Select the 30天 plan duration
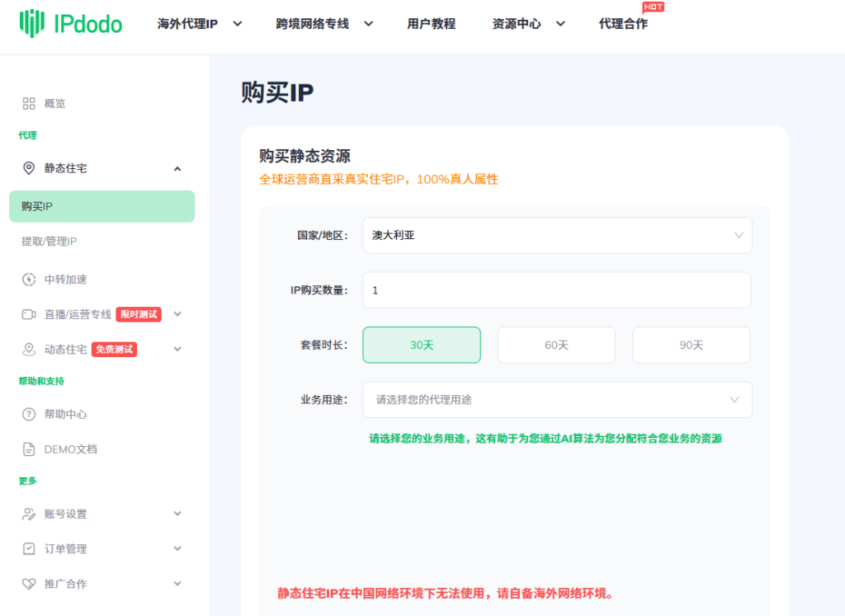The width and height of the screenshot is (845, 616). [x=422, y=345]
